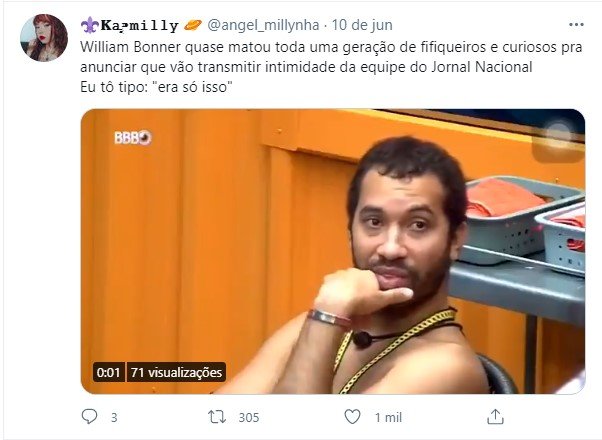The image size is (602, 440).
Task: Visit the @angel_millynha handle
Action: coord(263,25)
